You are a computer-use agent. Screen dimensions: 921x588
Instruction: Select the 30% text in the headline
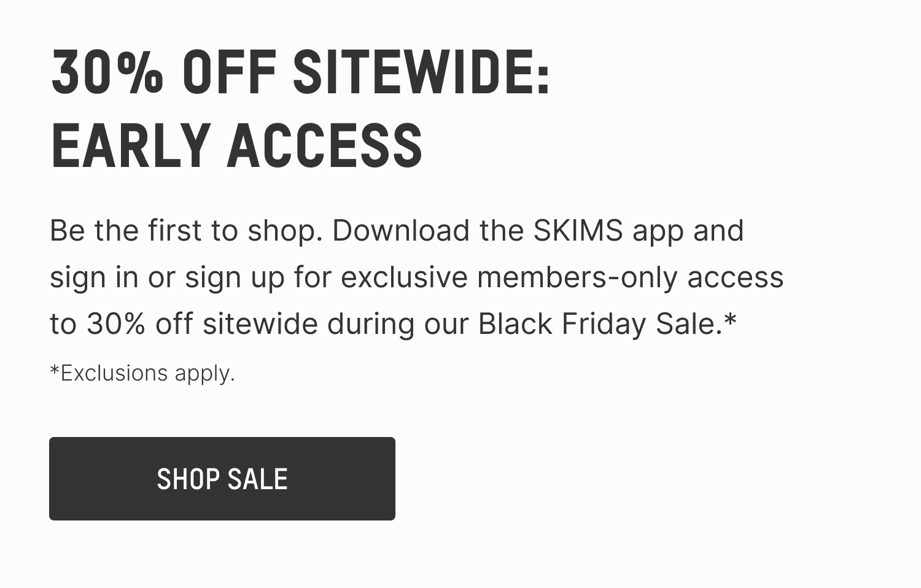pyautogui.click(x=107, y=74)
